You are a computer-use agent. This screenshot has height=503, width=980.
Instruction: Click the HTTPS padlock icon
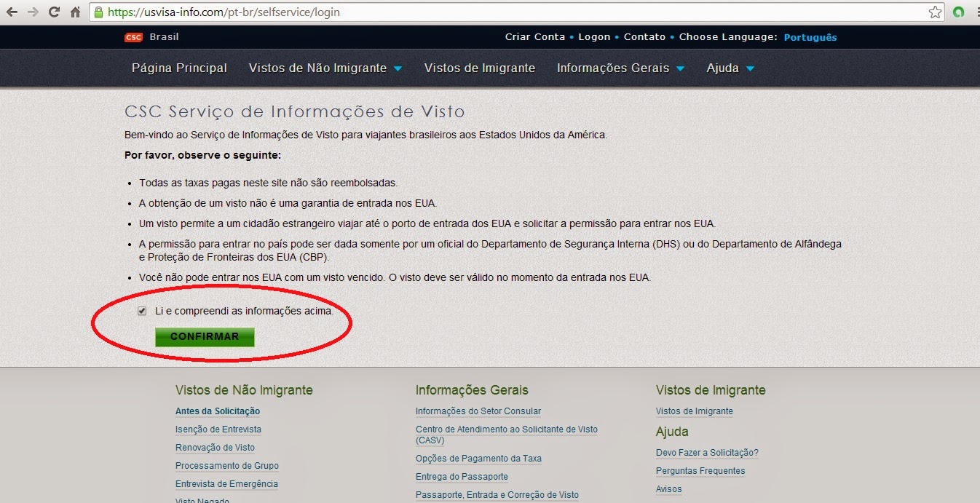tap(97, 12)
